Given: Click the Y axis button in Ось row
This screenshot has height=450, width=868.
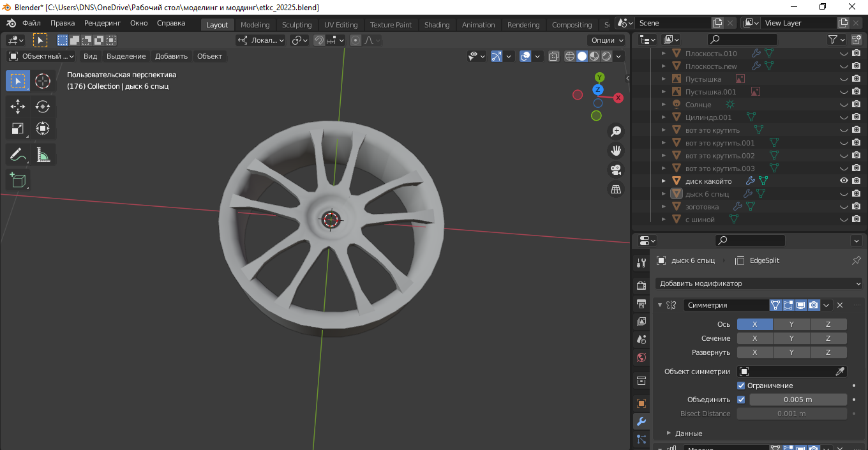Looking at the screenshot, I should click(791, 324).
